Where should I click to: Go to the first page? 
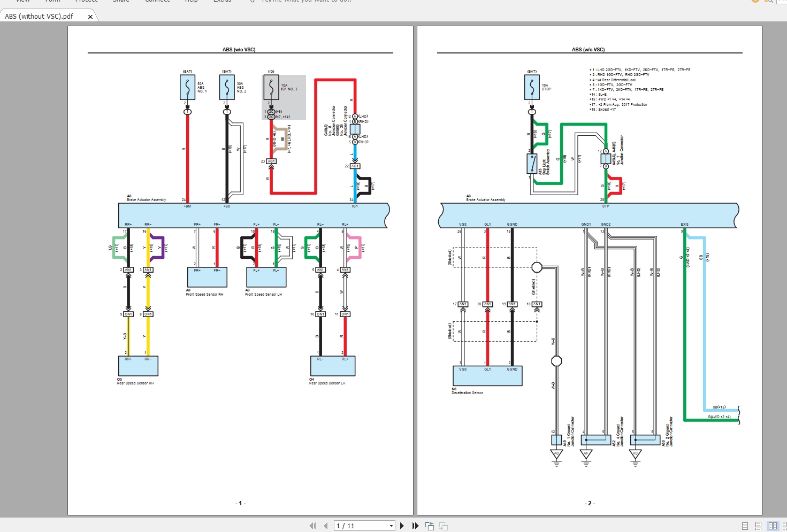pos(312,526)
